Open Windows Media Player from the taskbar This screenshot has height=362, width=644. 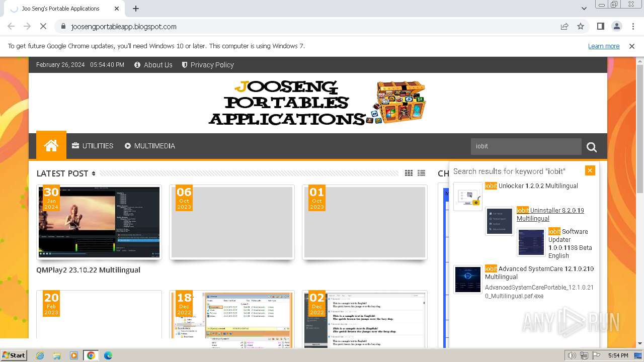coord(74,355)
